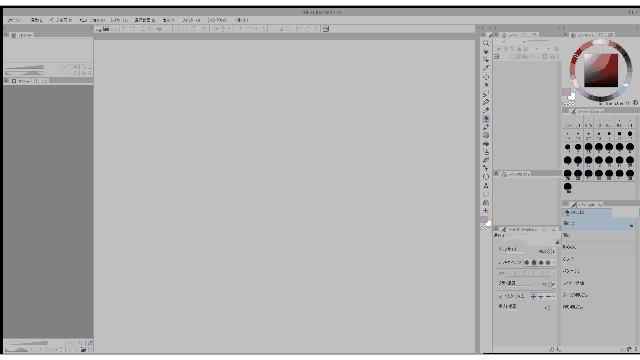
Task: Choose the second anti-aliasing option dot
Action: pos(534,262)
